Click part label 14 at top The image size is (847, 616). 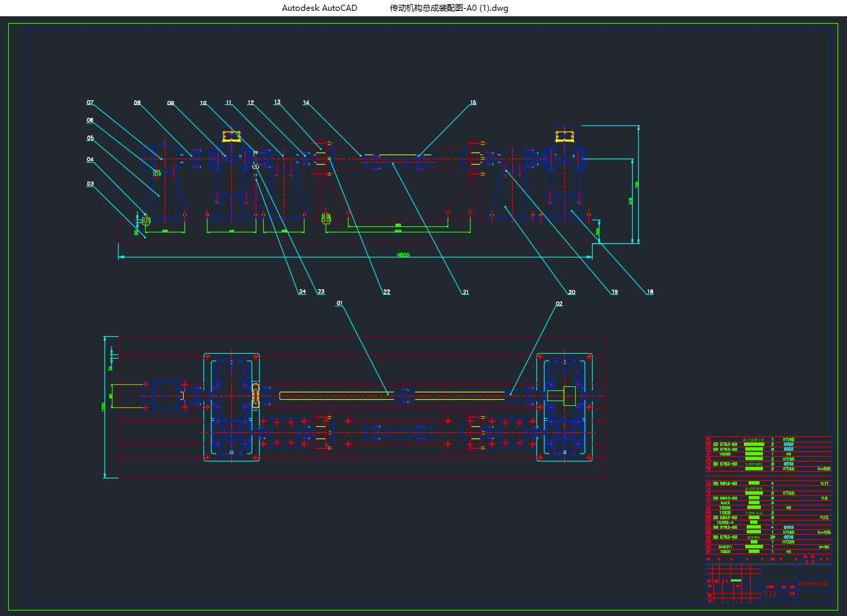coord(306,103)
